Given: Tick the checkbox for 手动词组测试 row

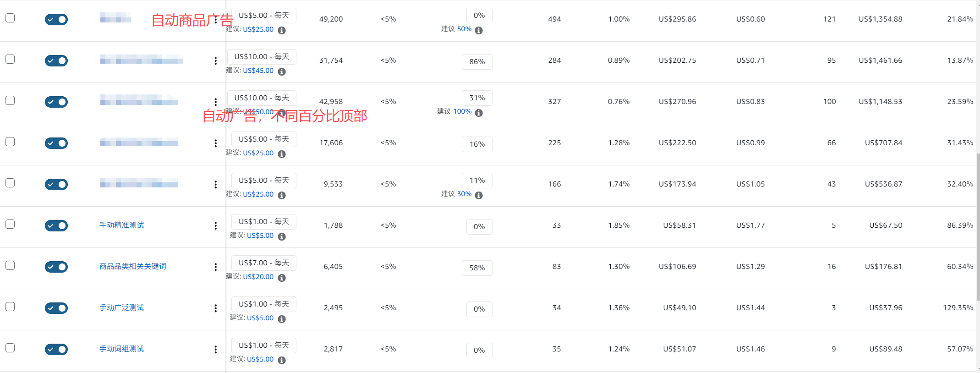Looking at the screenshot, I should tap(10, 348).
